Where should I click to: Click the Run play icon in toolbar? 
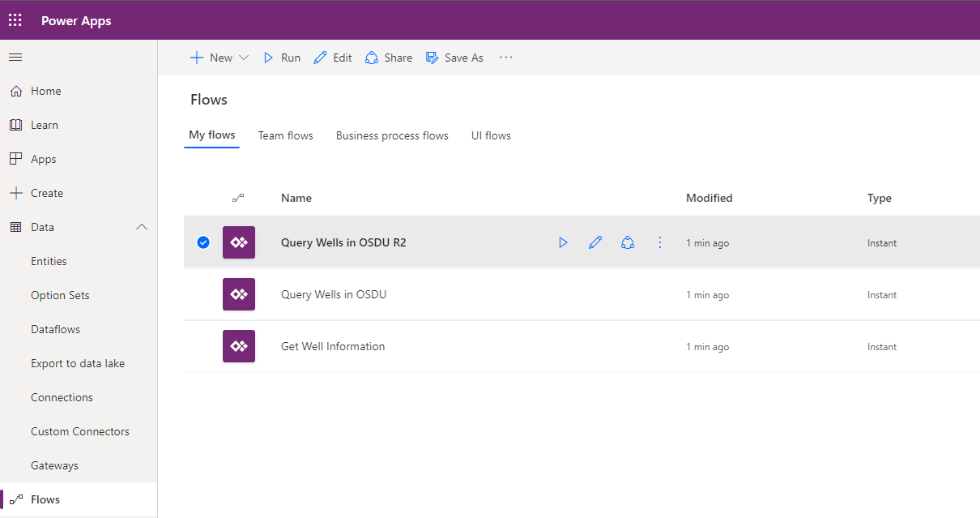(268, 58)
